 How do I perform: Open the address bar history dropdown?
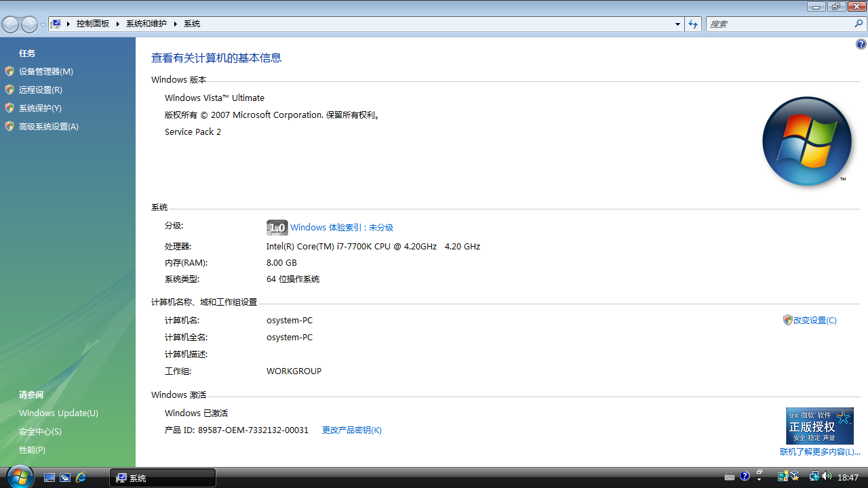point(677,24)
